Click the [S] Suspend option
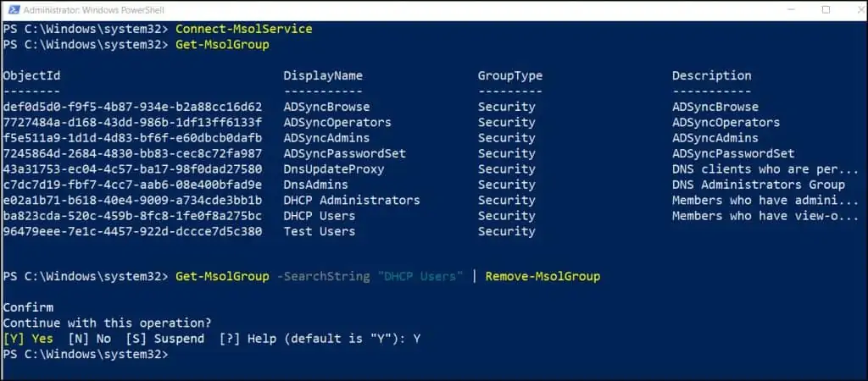The width and height of the screenshot is (868, 381). [164, 339]
